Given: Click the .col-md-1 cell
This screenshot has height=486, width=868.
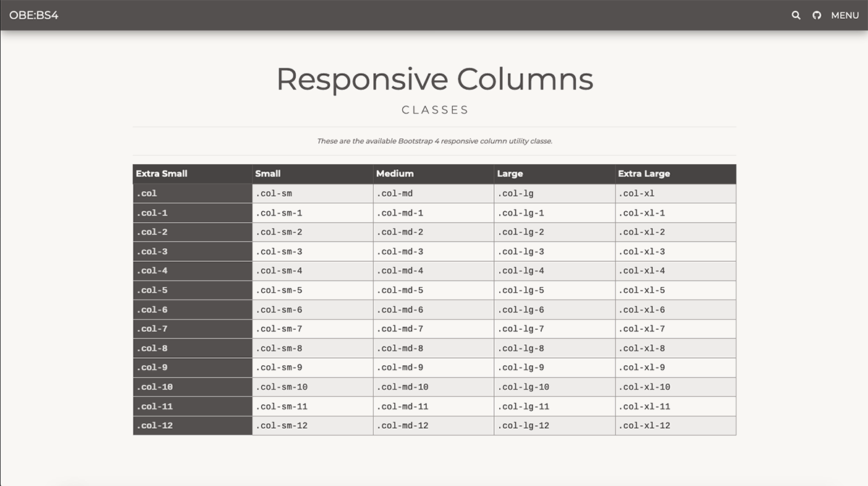Looking at the screenshot, I should point(434,213).
